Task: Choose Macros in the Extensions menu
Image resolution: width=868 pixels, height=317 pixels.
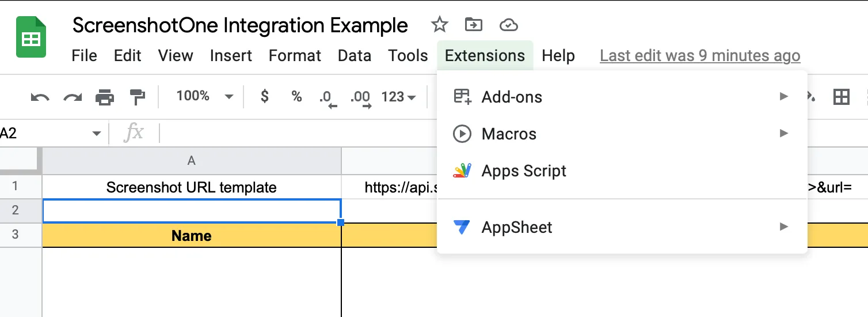Action: click(622, 134)
